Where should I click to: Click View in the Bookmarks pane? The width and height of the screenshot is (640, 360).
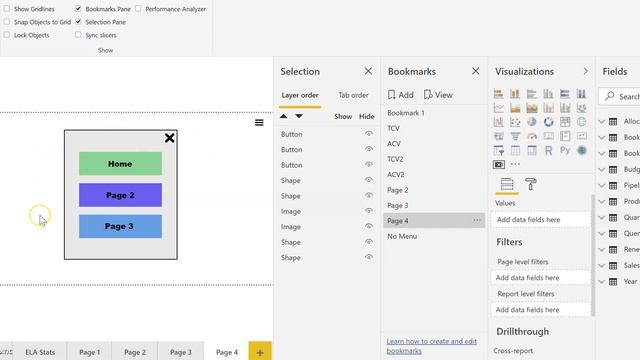[x=438, y=95]
